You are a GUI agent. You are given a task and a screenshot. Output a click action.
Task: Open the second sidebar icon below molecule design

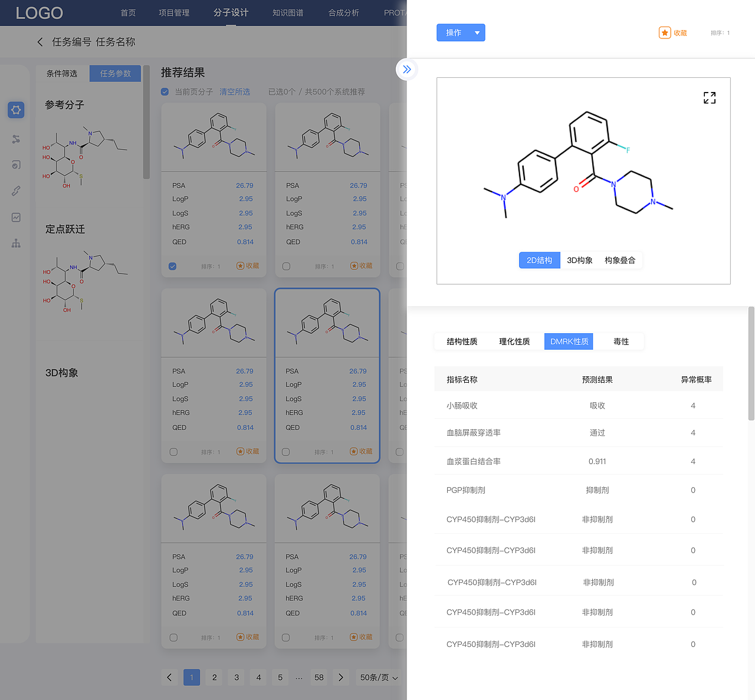click(16, 139)
